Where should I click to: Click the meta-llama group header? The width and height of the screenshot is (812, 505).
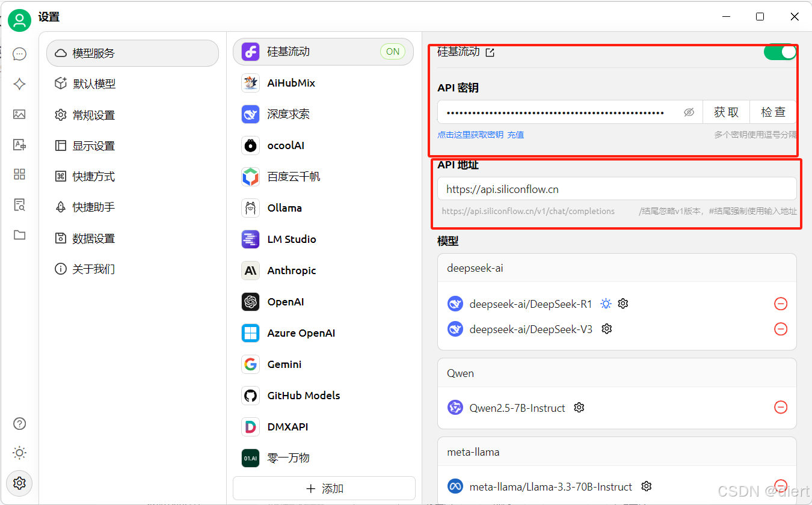pos(617,451)
